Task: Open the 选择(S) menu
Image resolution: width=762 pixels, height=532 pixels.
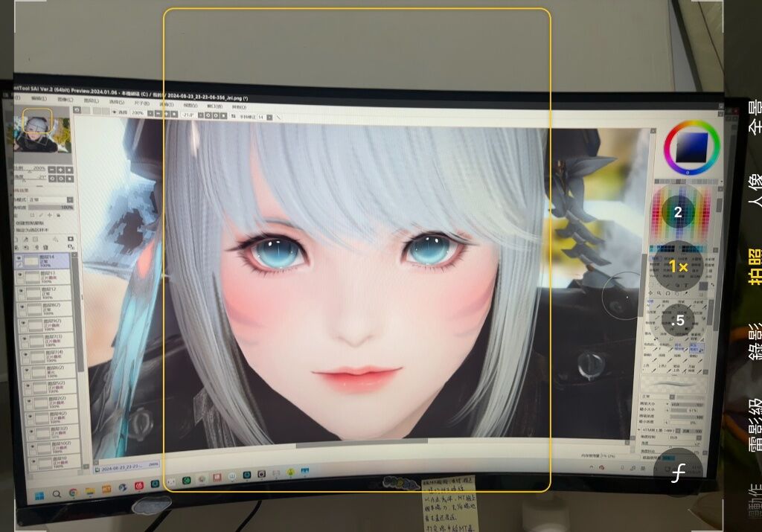Action: click(x=117, y=102)
